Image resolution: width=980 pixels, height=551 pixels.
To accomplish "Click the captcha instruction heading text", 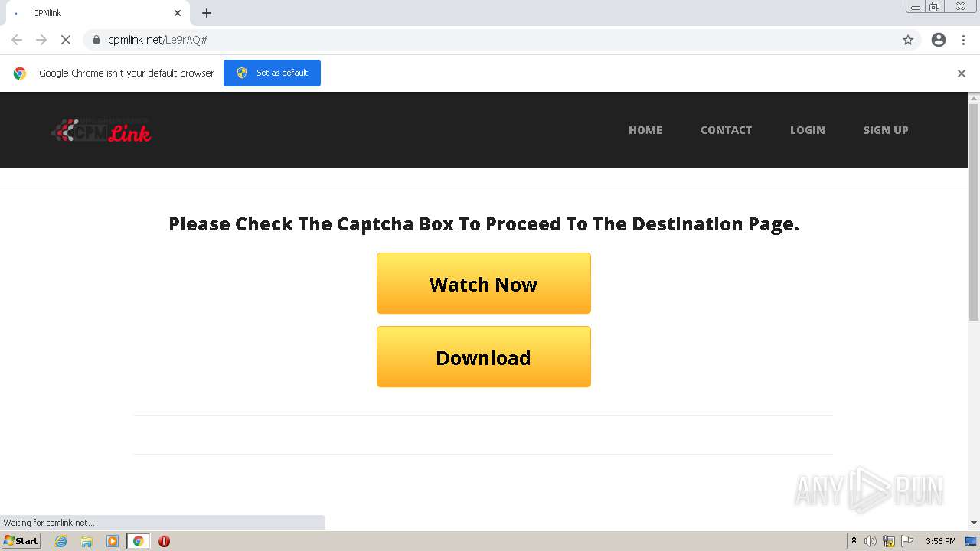I will point(484,224).
